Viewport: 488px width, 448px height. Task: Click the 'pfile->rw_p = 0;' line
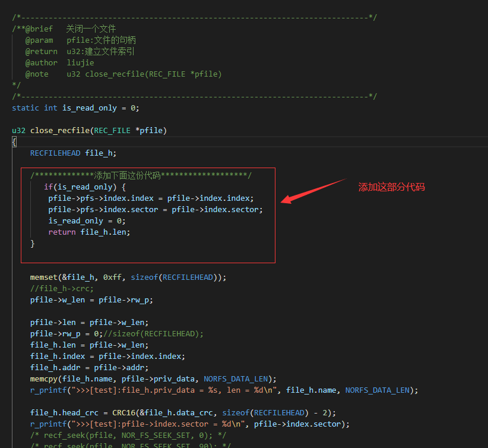click(117, 334)
